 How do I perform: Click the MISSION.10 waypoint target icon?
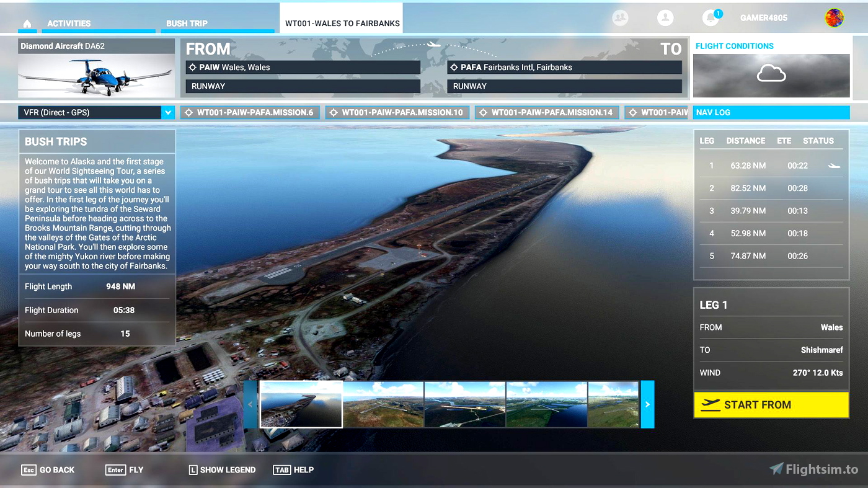click(334, 112)
